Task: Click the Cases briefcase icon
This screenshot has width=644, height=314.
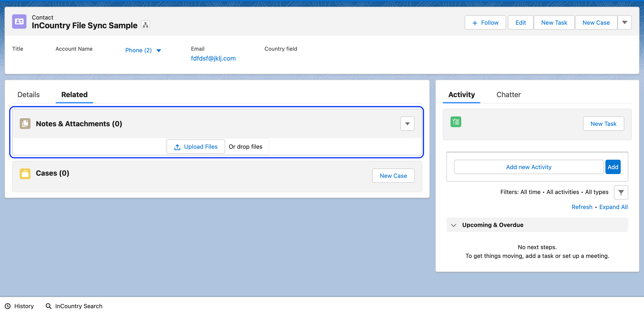Action: point(25,173)
